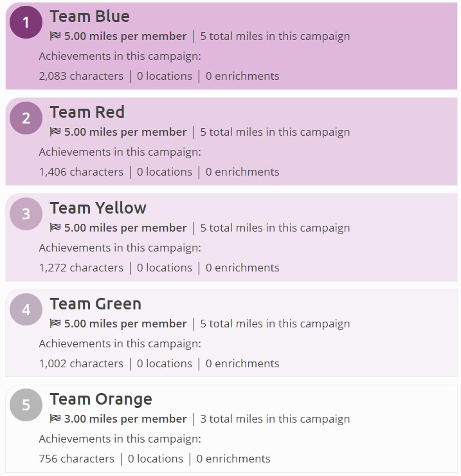Image resolution: width=461 pixels, height=476 pixels.
Task: Click the rank 2 circle badge
Action: tap(26, 118)
